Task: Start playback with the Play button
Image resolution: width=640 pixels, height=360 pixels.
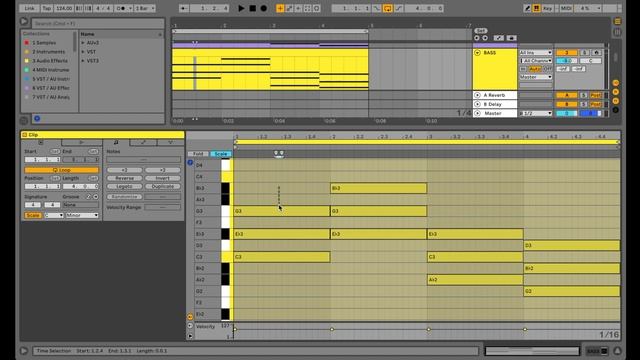Action: coord(241,8)
